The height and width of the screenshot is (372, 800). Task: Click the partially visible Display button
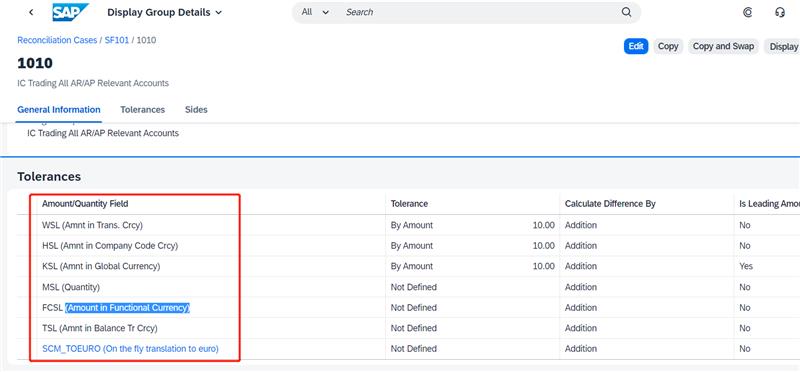coord(782,46)
